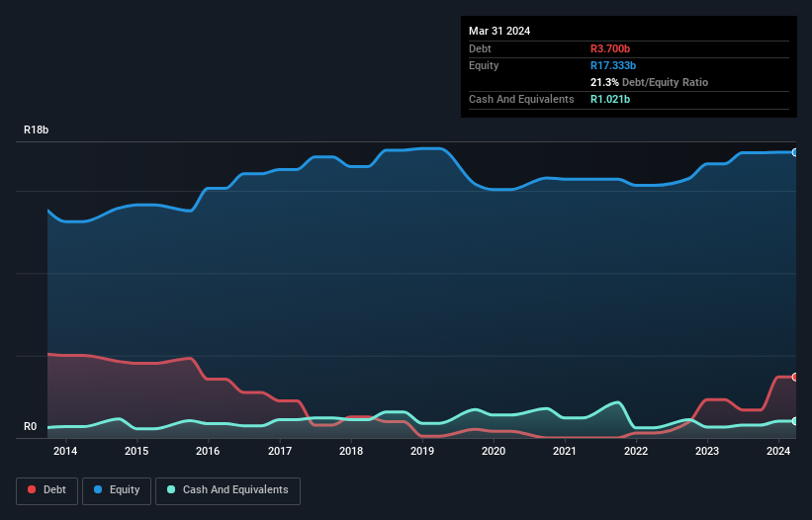The height and width of the screenshot is (520, 812).
Task: Click the teal Cash legend dot
Action: point(171,489)
